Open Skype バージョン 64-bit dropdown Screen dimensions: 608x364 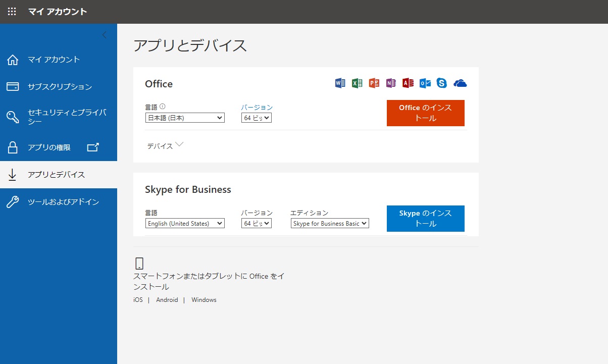(x=257, y=223)
